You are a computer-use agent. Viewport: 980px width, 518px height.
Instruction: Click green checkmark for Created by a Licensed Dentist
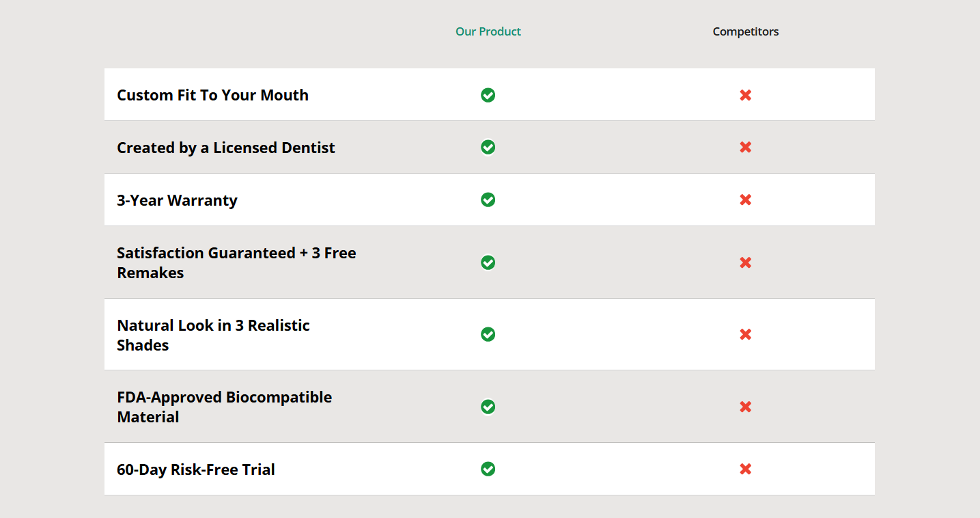[488, 147]
